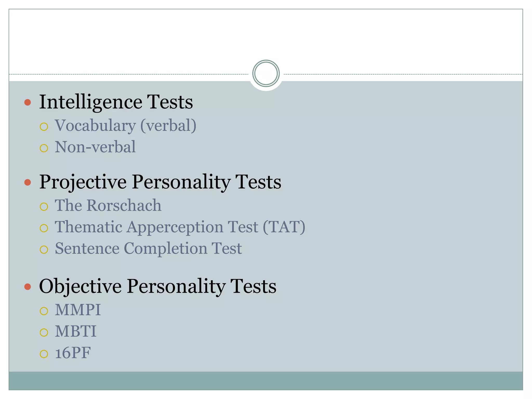Click the hollow bullet next to 16PF
The image size is (532, 399).
[44, 354]
